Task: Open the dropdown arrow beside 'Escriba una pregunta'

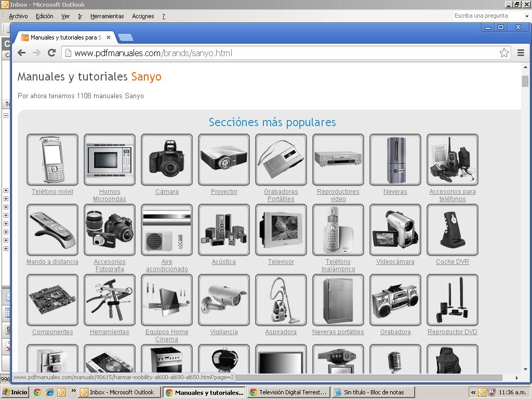Action: coord(527,16)
